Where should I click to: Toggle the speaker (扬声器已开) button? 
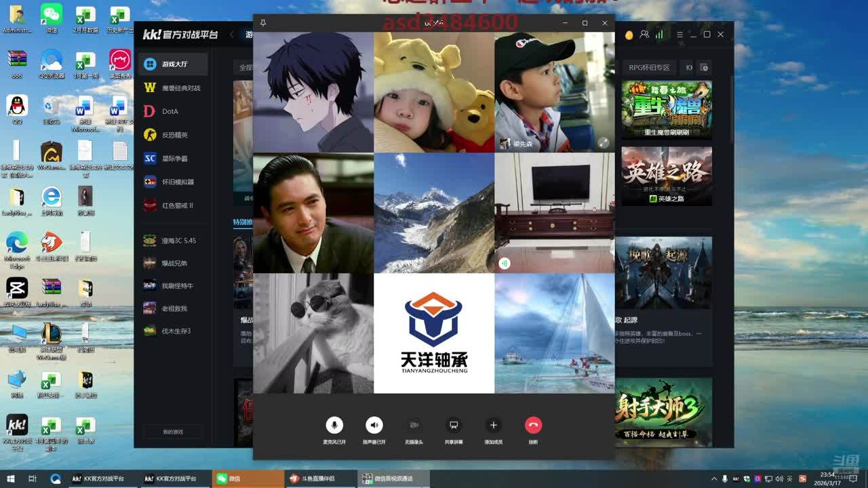point(374,425)
